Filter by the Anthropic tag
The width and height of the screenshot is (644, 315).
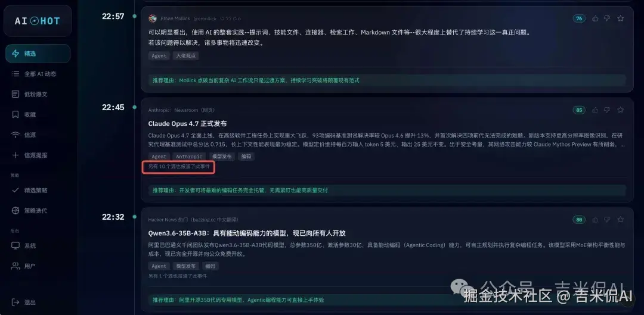(189, 157)
